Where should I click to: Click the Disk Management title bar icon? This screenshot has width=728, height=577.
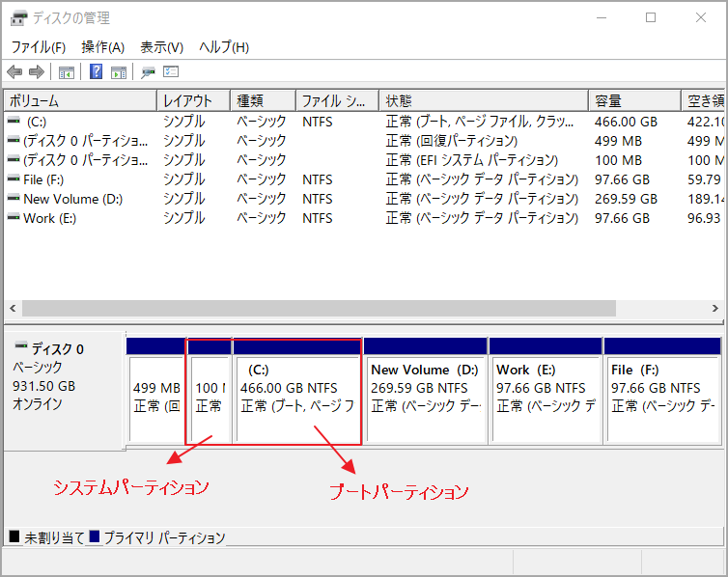click(19, 18)
